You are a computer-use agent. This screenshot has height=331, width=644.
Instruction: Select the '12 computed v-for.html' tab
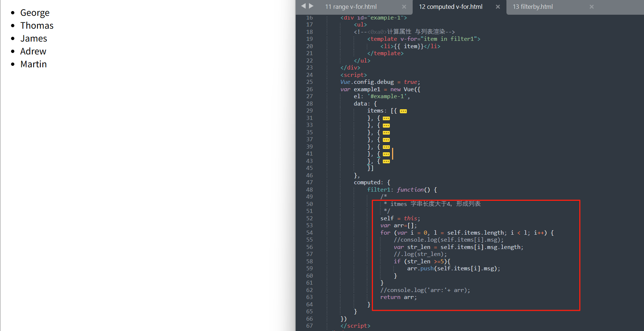(x=451, y=7)
